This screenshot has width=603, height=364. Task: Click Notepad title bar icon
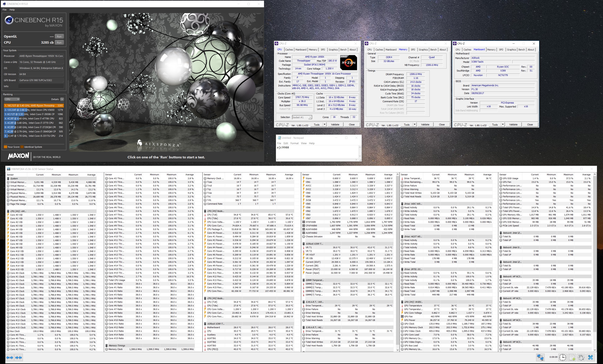point(279,138)
